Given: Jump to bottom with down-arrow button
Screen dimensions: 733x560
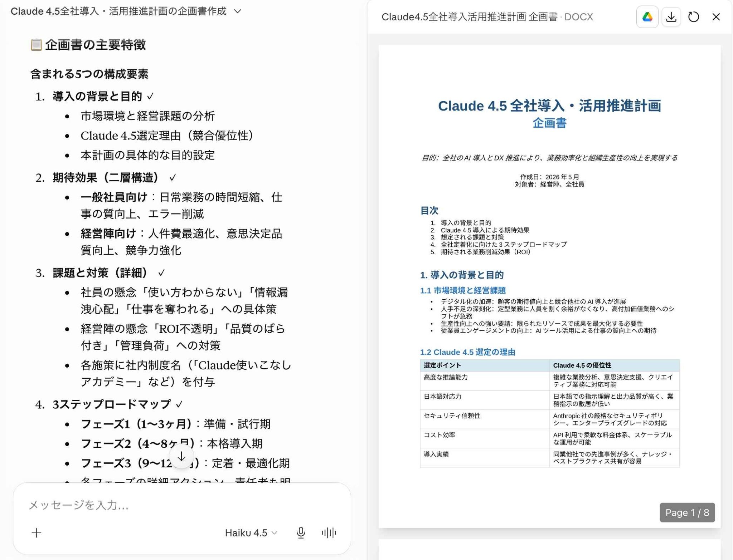Looking at the screenshot, I should pos(181,457).
